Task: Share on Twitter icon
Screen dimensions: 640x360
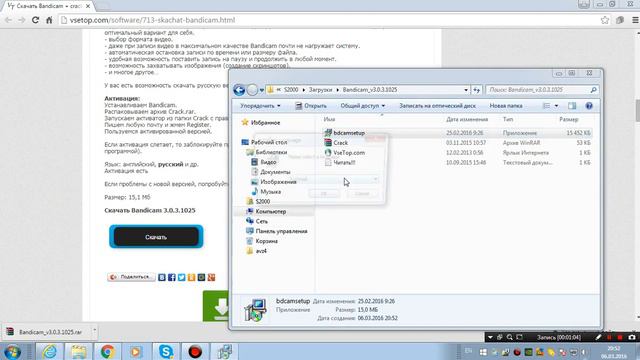Action: tap(181, 278)
